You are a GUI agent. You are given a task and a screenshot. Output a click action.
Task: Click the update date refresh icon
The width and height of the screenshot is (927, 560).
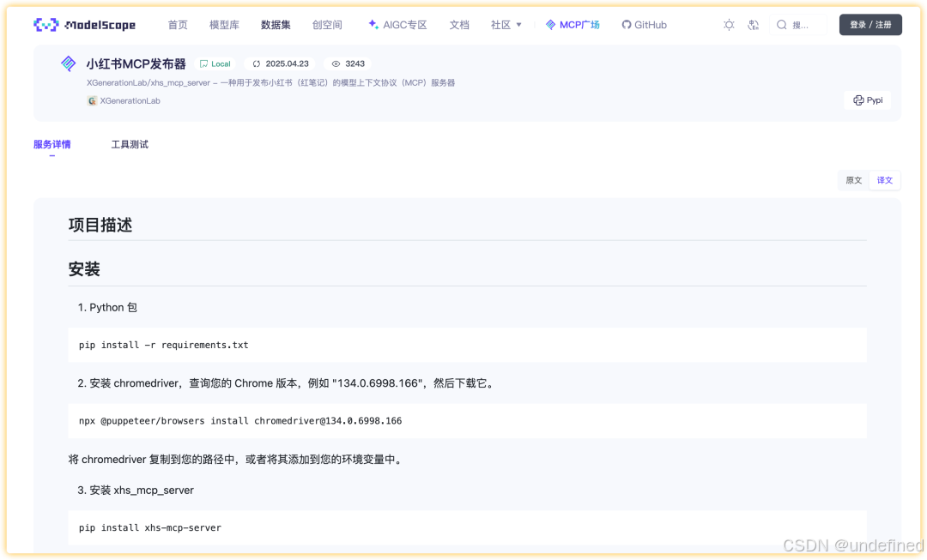point(257,63)
